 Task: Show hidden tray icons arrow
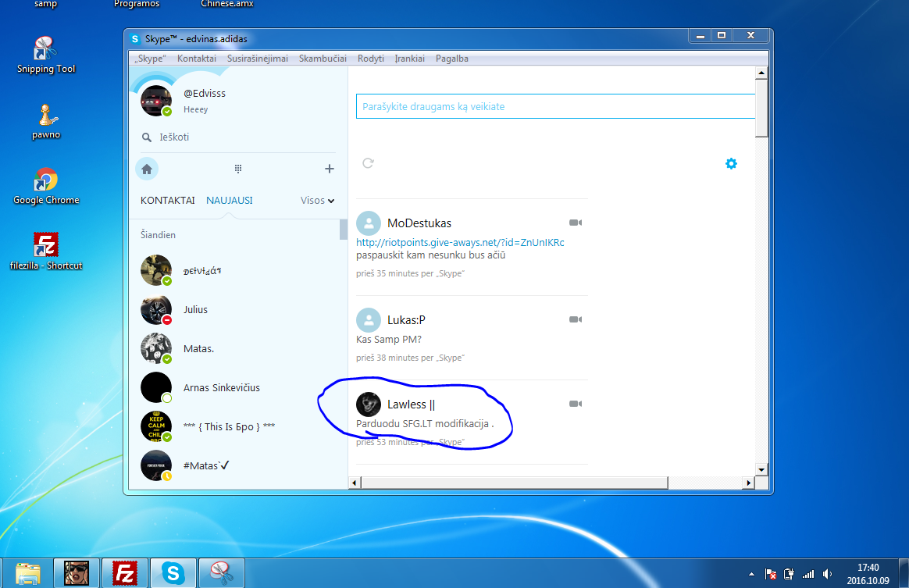coord(751,574)
